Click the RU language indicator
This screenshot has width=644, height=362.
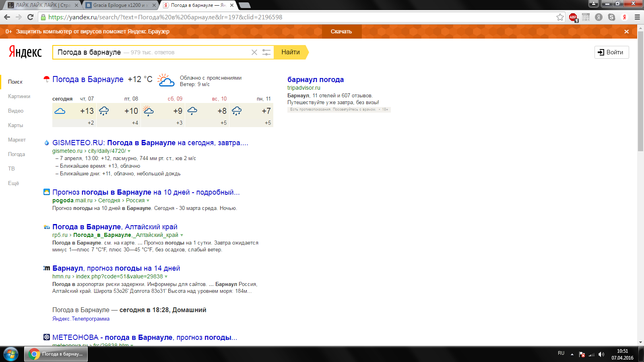[561, 353]
